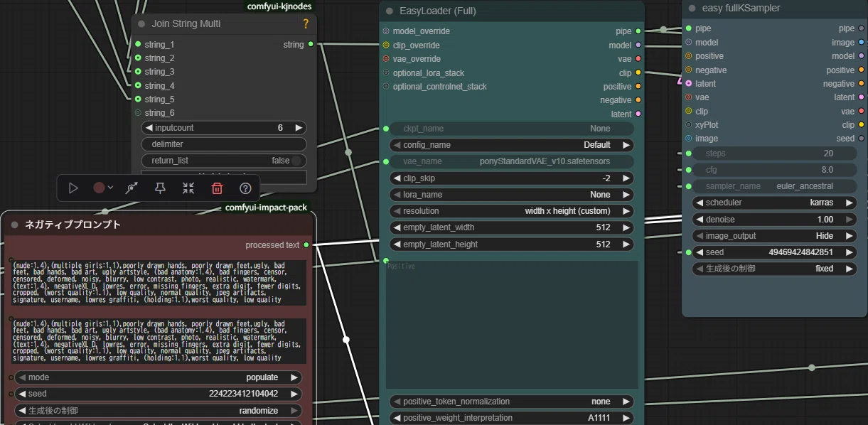This screenshot has height=425, width=868.
Task: Click the delimiter input field
Action: point(224,144)
